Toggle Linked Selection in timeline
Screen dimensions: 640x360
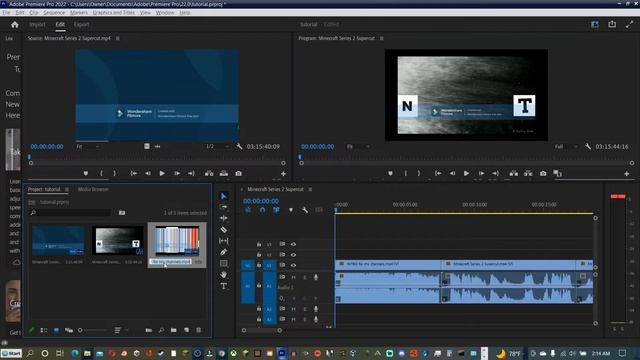click(276, 210)
